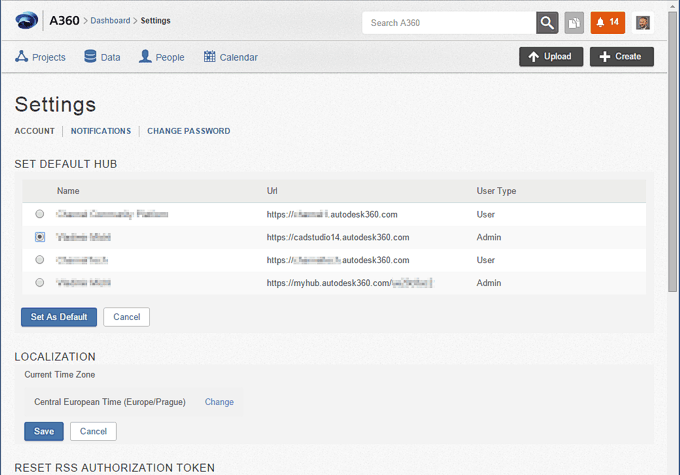Focus the Search A360 field
680x475 pixels.
[x=449, y=23]
